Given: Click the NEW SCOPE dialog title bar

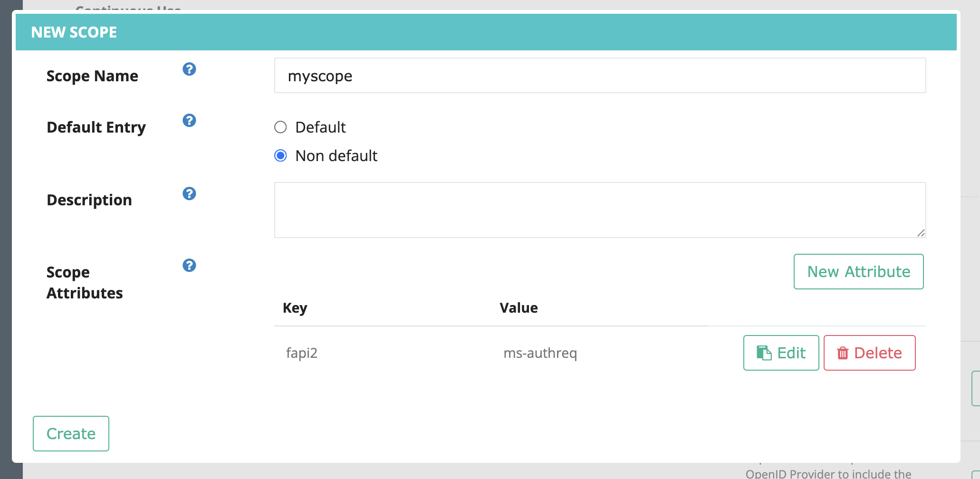Looking at the screenshot, I should (485, 32).
